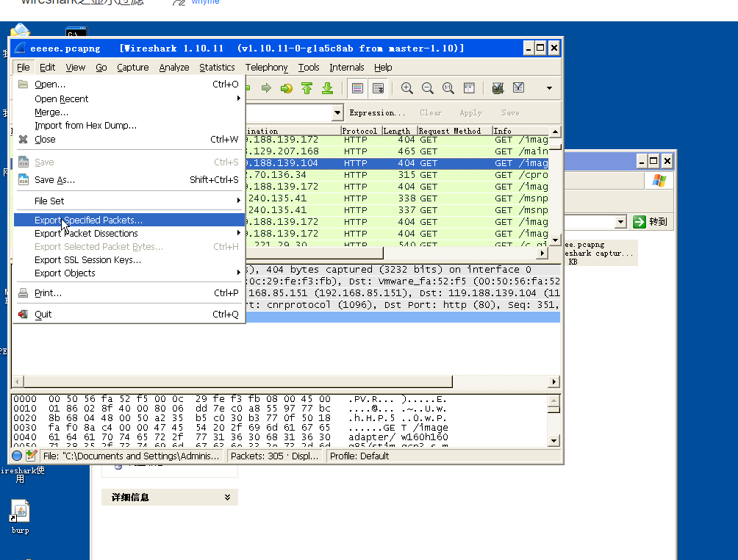Viewport: 738px width, 560px height.
Task: Click the Print... printer icon entry
Action: 129,292
